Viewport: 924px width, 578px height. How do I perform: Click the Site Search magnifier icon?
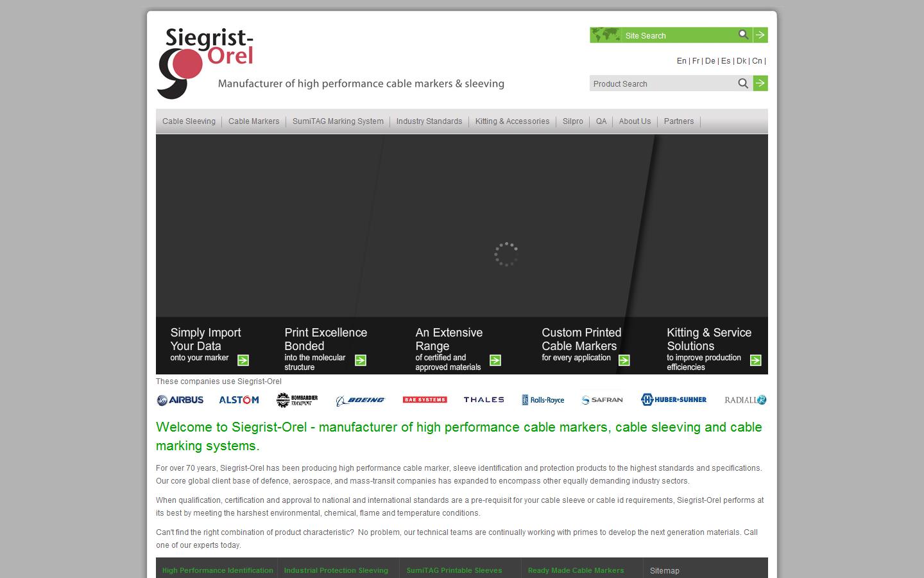coord(743,35)
